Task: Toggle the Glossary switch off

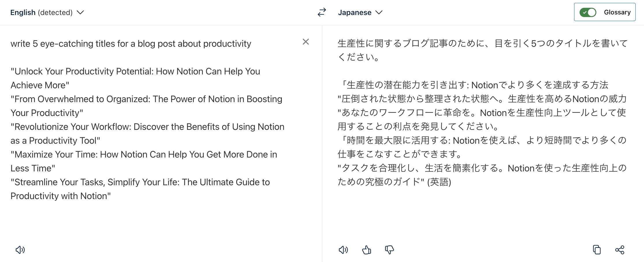Action: pos(588,12)
